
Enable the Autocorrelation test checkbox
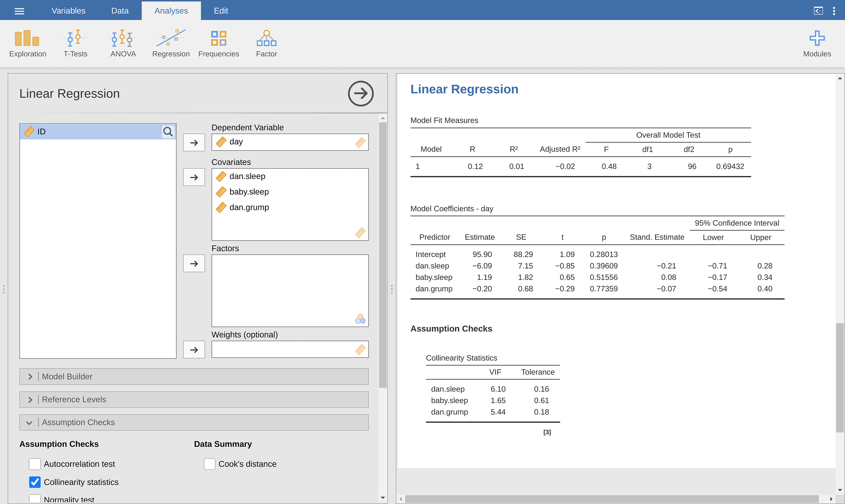[x=35, y=464]
